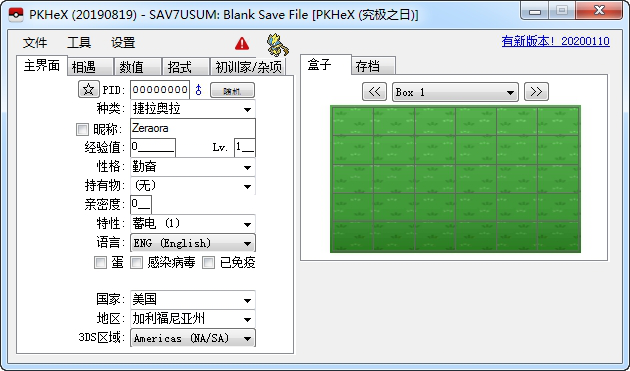This screenshot has height=371, width=630.
Task: Open the 设置 menu
Action: pyautogui.click(x=123, y=43)
